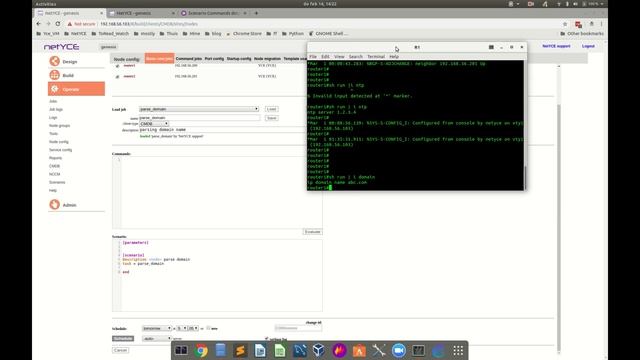Reload the browser page
This screenshot has width=640, height=360.
point(58,24)
